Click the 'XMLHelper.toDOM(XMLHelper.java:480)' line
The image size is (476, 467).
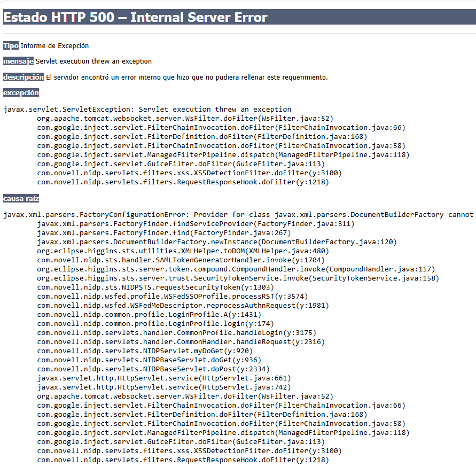click(183, 251)
